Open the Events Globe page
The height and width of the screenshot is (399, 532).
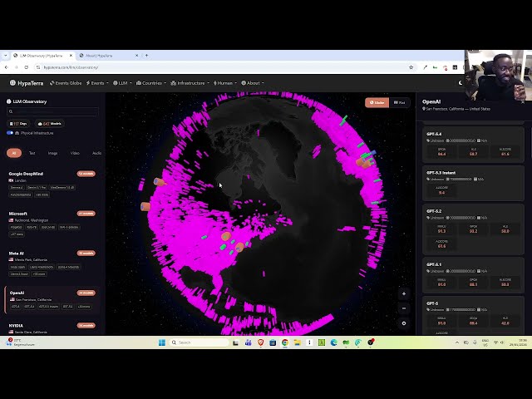tap(66, 83)
